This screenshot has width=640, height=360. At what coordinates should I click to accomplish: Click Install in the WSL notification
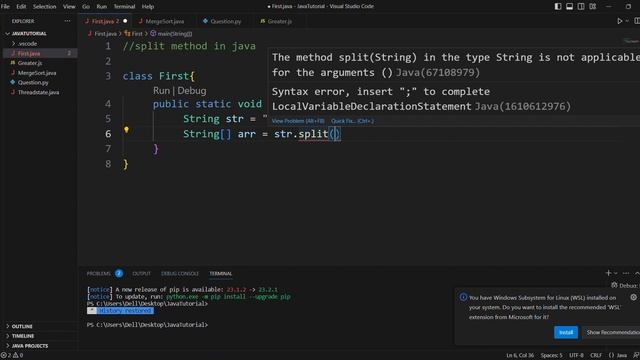click(566, 332)
